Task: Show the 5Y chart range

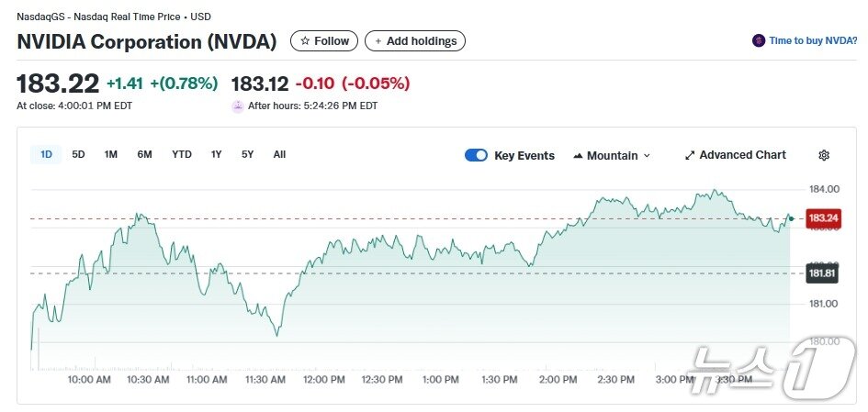Action: click(247, 154)
